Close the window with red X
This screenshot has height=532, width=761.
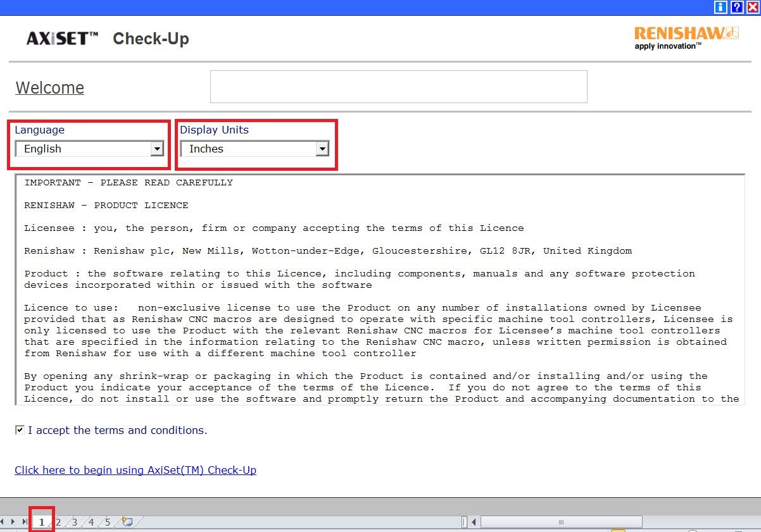click(753, 7)
